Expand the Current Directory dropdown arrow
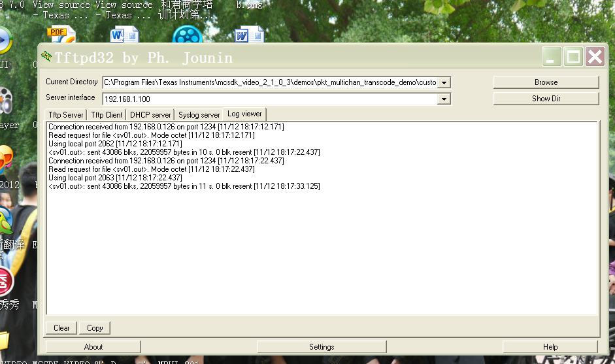Image resolution: width=615 pixels, height=364 pixels. click(x=444, y=82)
